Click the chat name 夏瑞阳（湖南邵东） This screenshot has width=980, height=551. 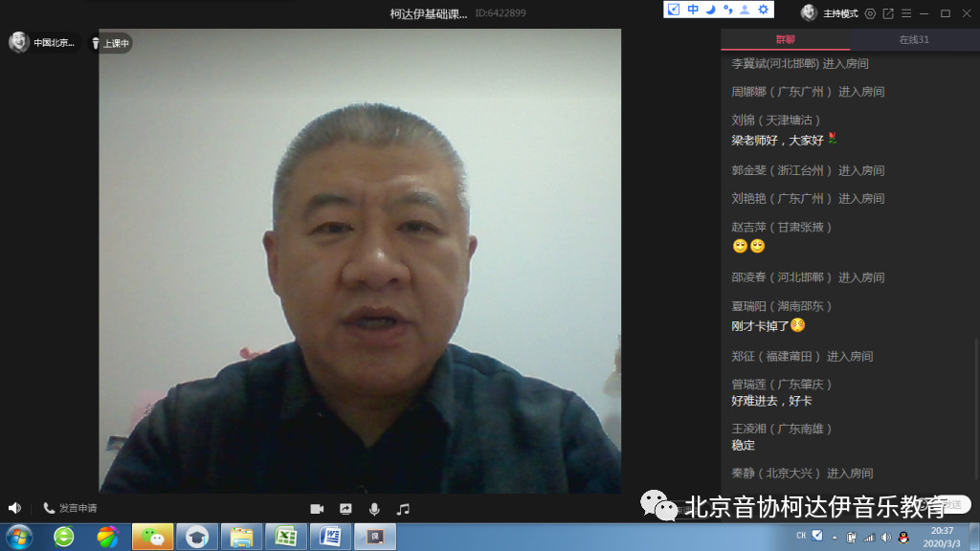click(x=781, y=306)
